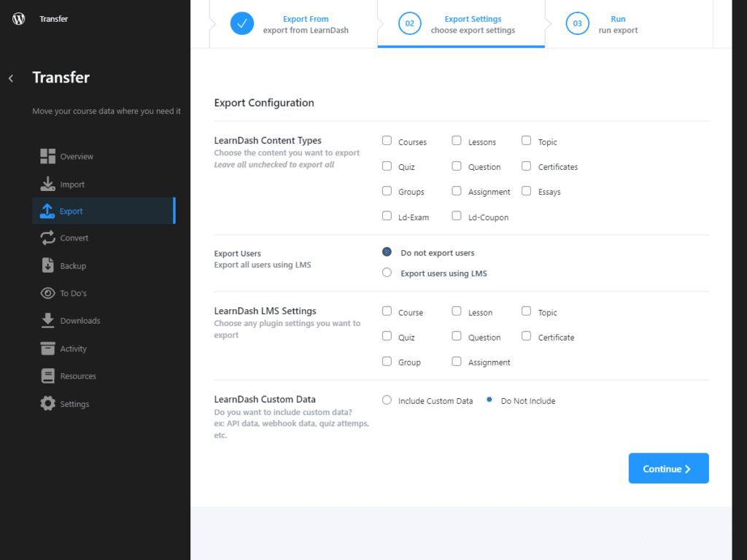This screenshot has height=560, width=747.
Task: Enable the Essays checkbox
Action: point(526,191)
